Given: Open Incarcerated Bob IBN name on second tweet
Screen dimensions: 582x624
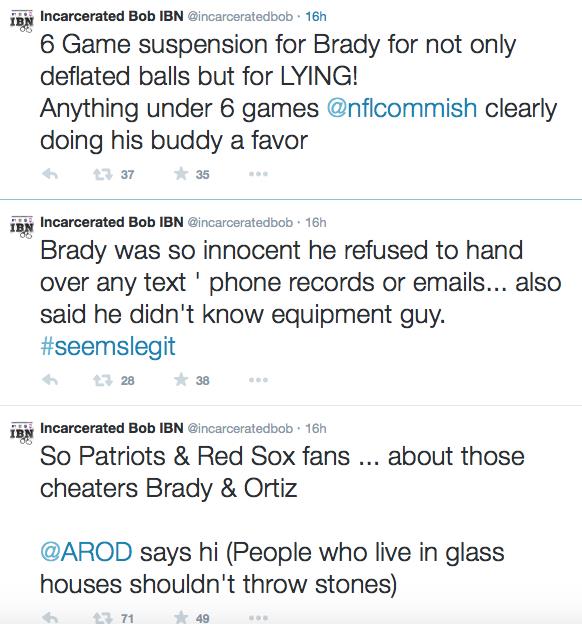Looking at the screenshot, I should coord(112,222).
